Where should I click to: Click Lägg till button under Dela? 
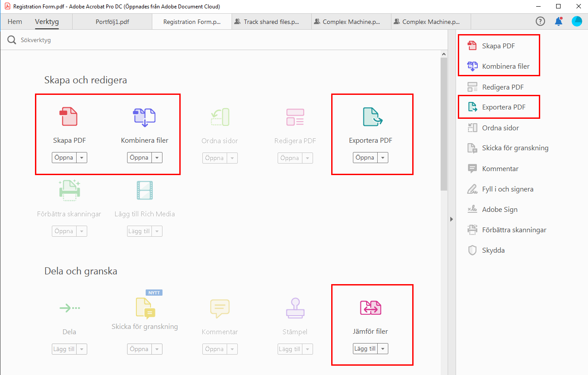(x=64, y=349)
